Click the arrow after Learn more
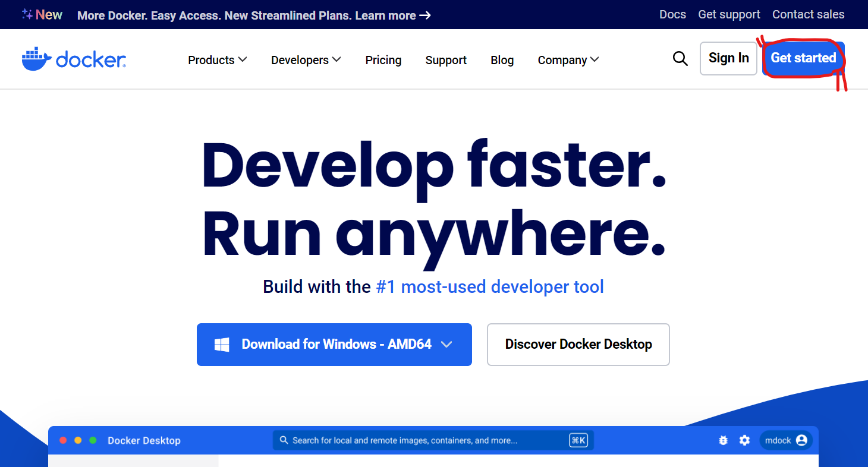The height and width of the screenshot is (467, 868). click(425, 15)
